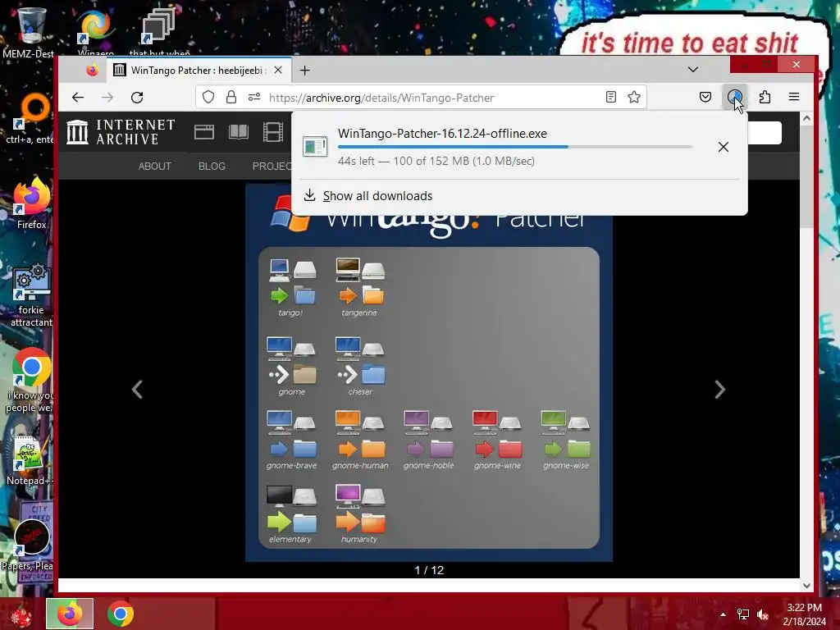Open the tracking protection shield icon
Image resolution: width=840 pixels, height=630 pixels.
pyautogui.click(x=208, y=98)
